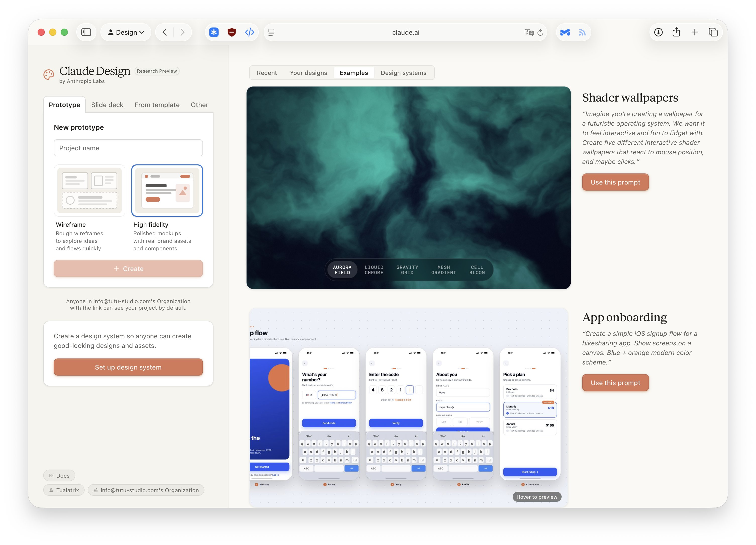
Task: Click into the Project name field
Action: pos(128,148)
